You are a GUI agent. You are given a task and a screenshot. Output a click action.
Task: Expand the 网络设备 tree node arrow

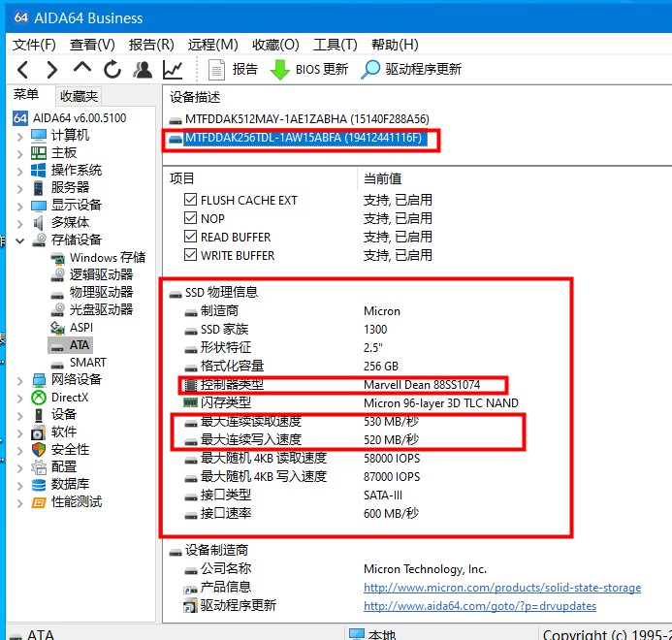click(19, 381)
